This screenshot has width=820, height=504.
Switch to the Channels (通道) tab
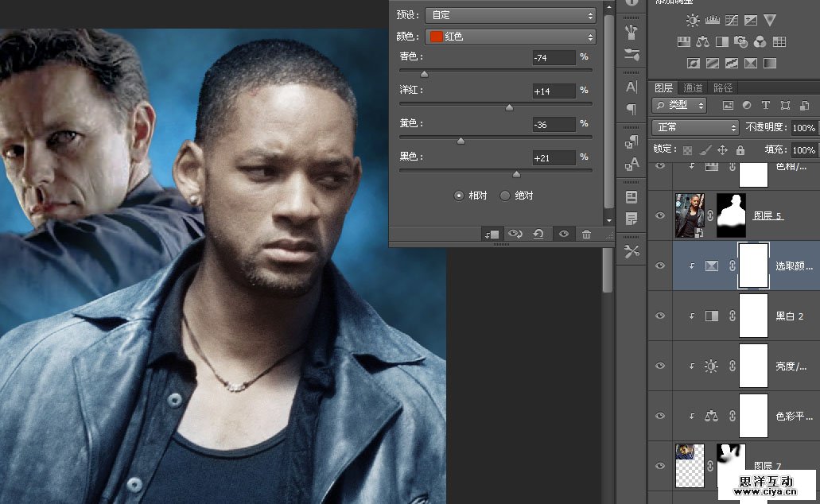693,88
